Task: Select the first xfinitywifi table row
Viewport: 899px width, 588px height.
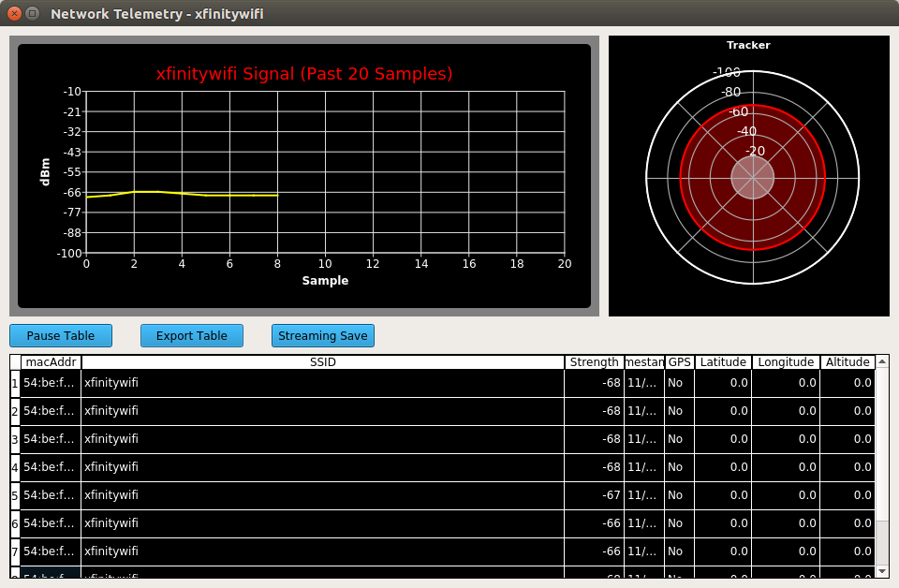Action: click(281, 382)
